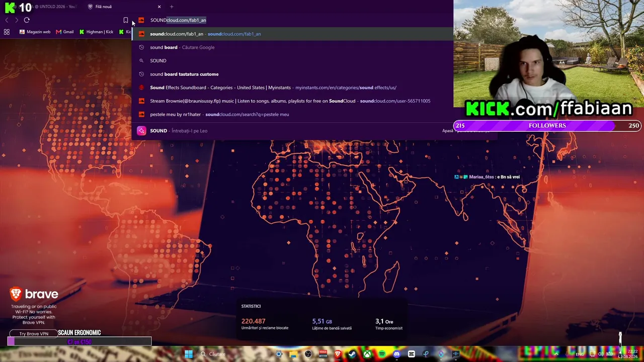644x362 pixels.
Task: Ask Leo about 'SOUND'
Action: [292, 131]
